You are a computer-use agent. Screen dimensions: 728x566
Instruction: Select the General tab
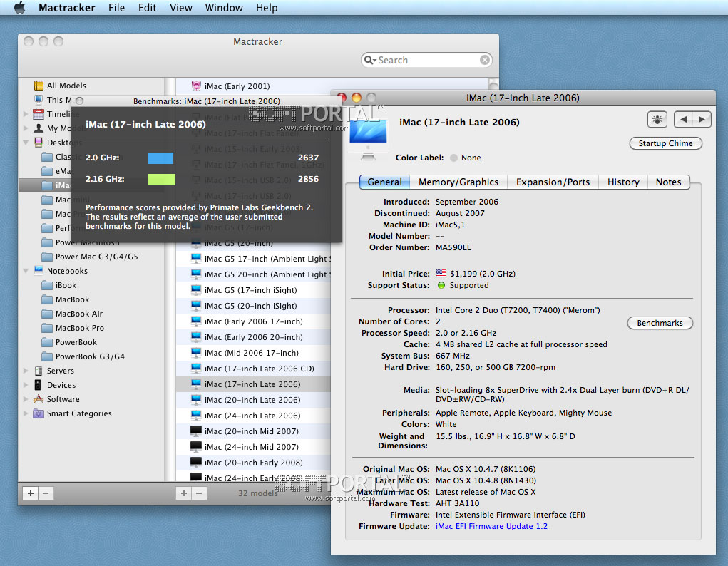(x=384, y=182)
